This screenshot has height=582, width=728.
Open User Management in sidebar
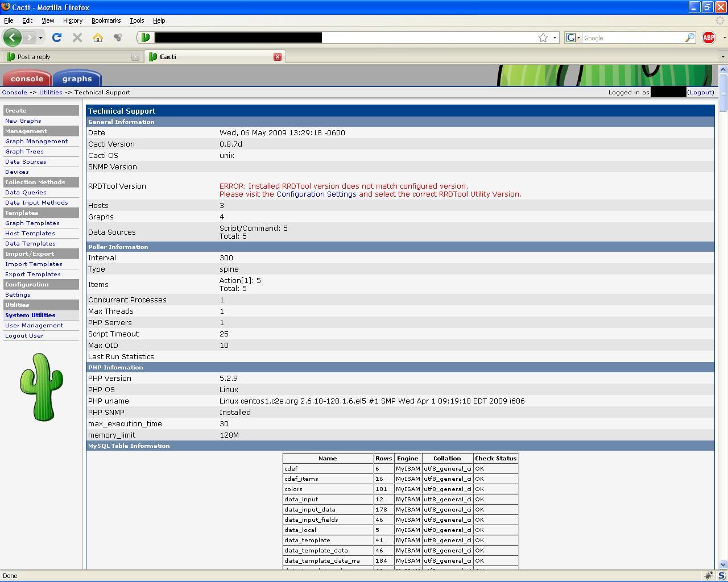point(34,325)
